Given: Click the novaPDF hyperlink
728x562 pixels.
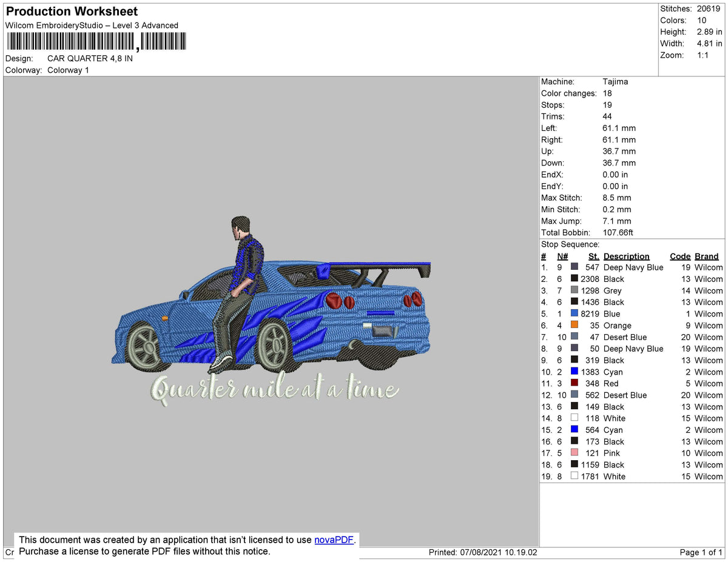Looking at the screenshot, I should click(334, 540).
